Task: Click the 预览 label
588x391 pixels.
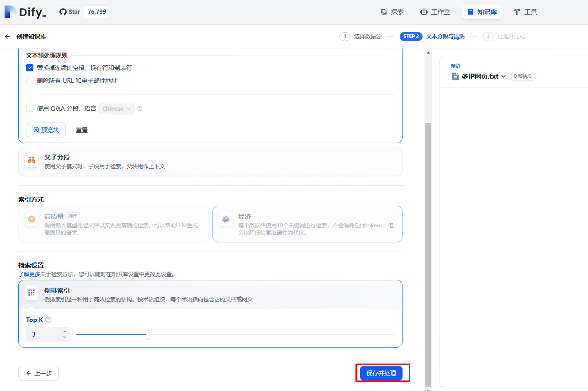Action: coord(456,66)
